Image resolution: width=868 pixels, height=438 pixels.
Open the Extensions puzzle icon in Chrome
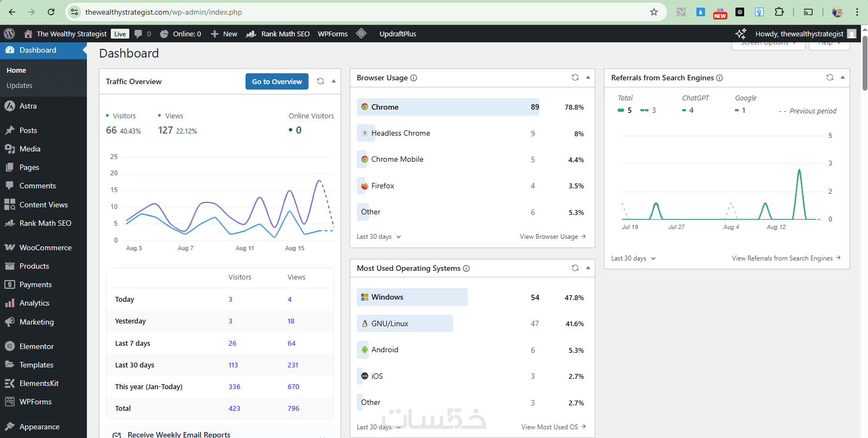779,12
